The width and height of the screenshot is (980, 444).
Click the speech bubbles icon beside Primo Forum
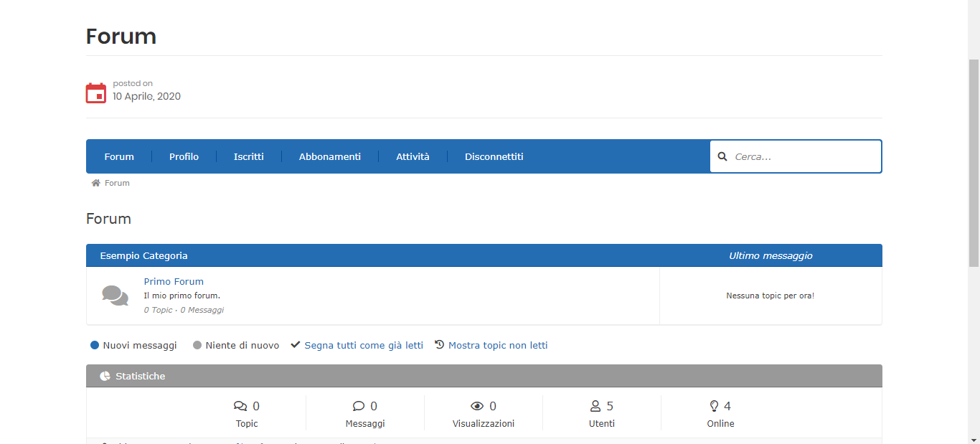[x=115, y=296]
